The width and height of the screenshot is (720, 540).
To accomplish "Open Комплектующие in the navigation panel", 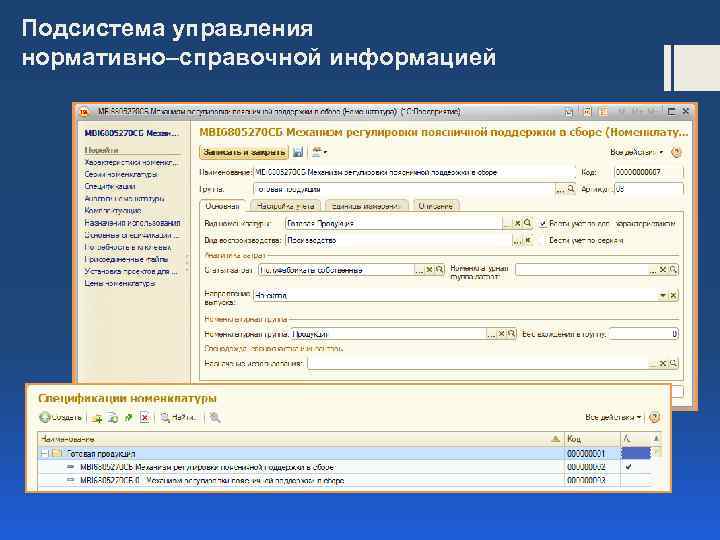I will point(113,211).
